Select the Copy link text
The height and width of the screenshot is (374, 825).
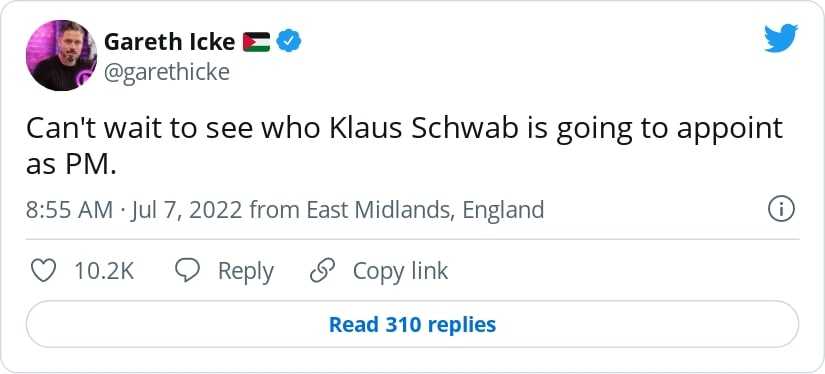tap(400, 272)
